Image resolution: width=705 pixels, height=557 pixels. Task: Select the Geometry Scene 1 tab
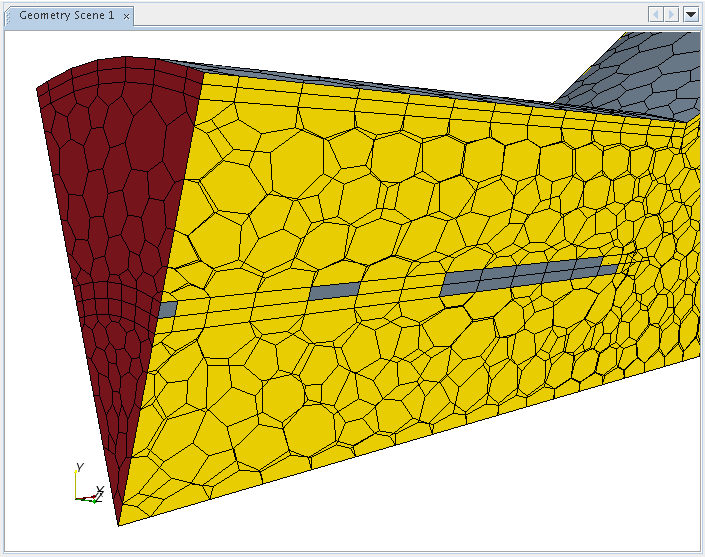(65, 15)
